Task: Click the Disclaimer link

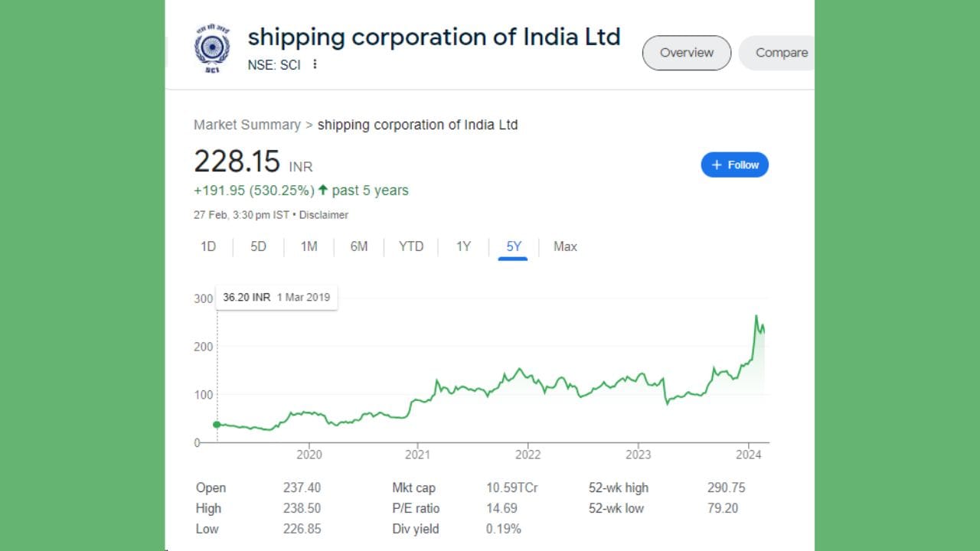Action: click(324, 215)
